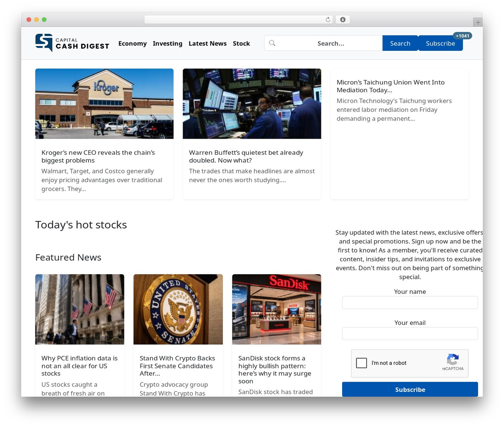This screenshot has height=427, width=504.
Task: Open the Stock menu item
Action: (x=241, y=43)
